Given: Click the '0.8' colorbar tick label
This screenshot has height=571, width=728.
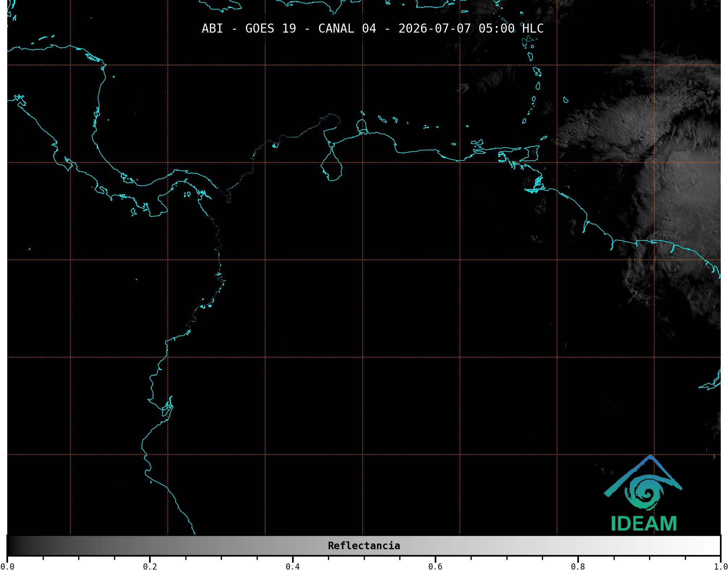Looking at the screenshot, I should point(578,567).
